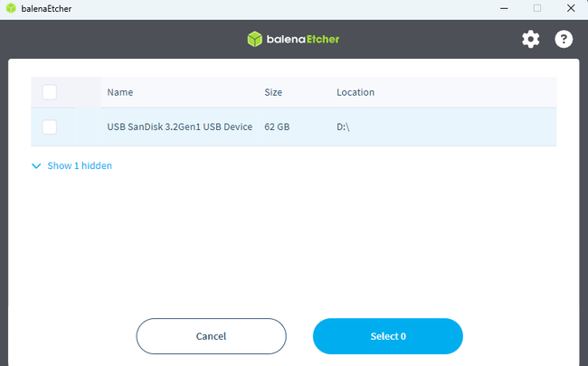Click the Name column header
The width and height of the screenshot is (588, 366).
point(120,92)
